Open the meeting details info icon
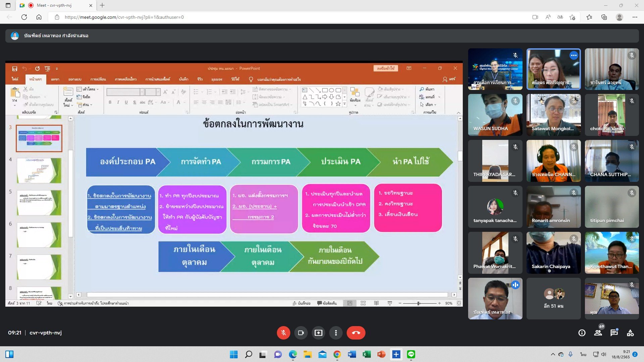Image resolution: width=644 pixels, height=362 pixels. point(582,333)
